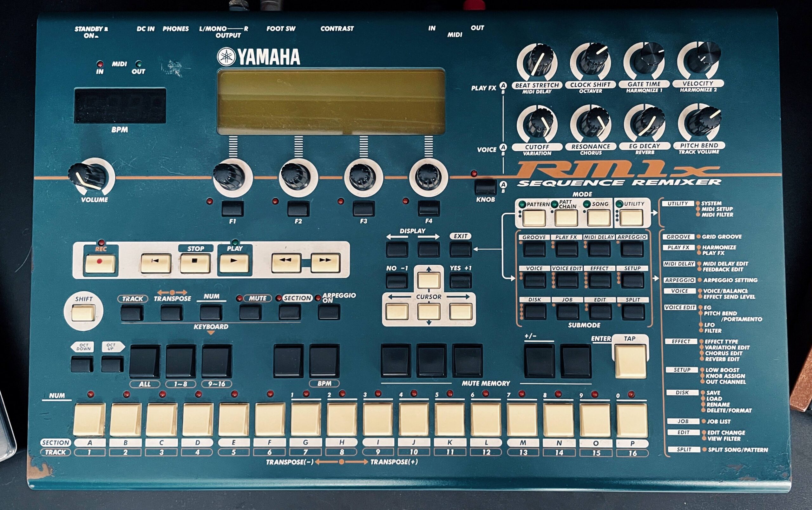
Task: Toggle the MUTE keyboard button
Action: [x=251, y=312]
